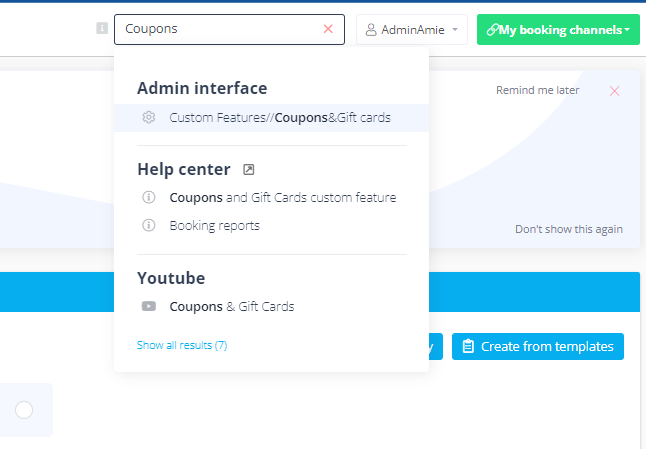Image resolution: width=646 pixels, height=449 pixels.
Task: Click the YouTube video icon
Action: tap(149, 306)
